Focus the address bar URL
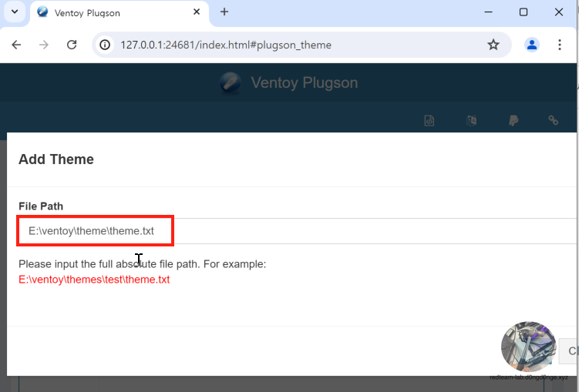This screenshot has width=579, height=392. click(226, 45)
